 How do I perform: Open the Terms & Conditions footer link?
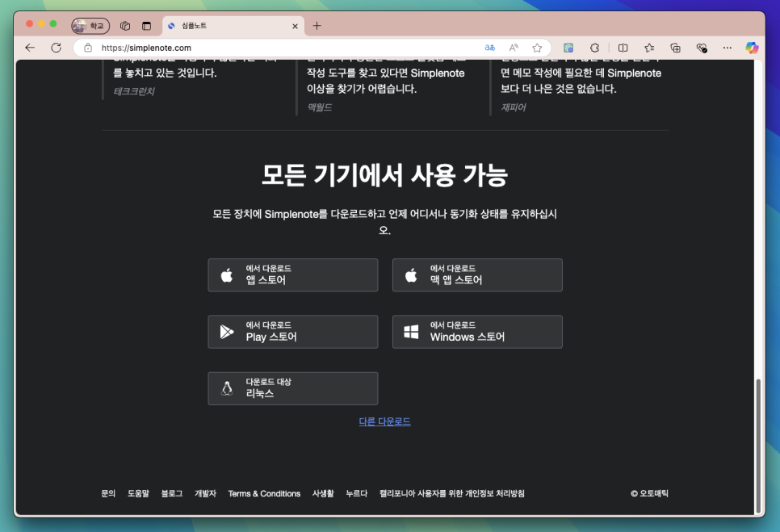[264, 493]
